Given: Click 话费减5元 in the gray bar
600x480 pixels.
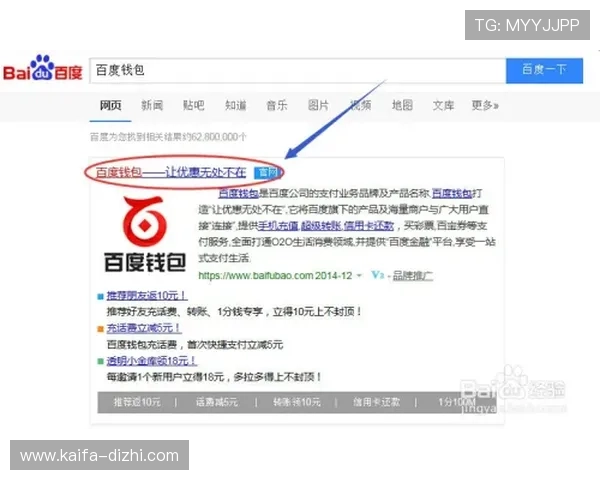Looking at the screenshot, I should pyautogui.click(x=217, y=402).
